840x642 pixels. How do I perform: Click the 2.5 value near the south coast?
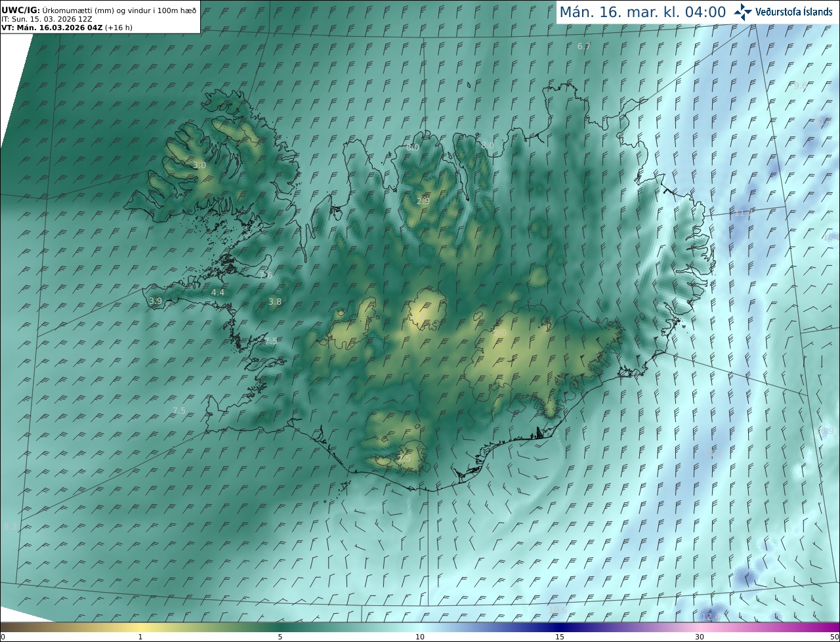(x=404, y=459)
